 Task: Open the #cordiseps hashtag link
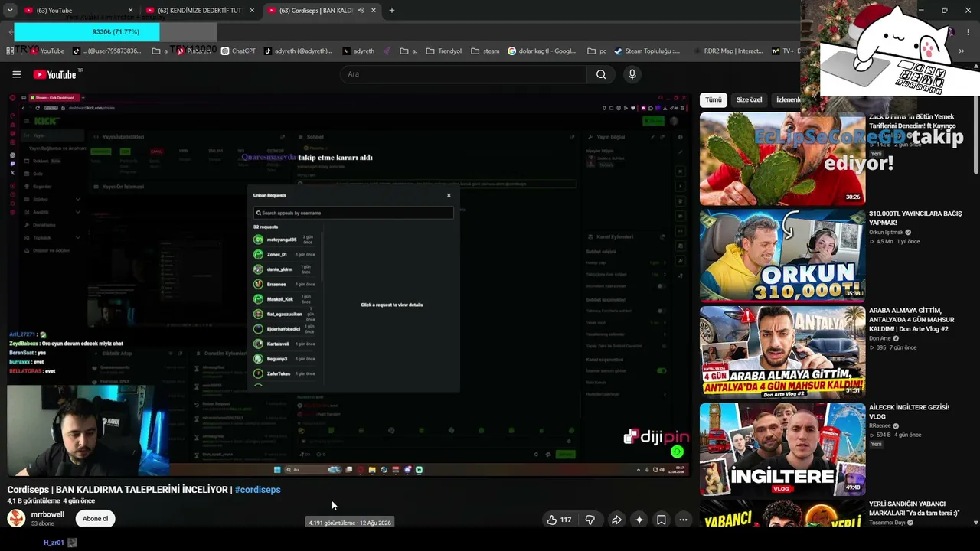point(258,490)
